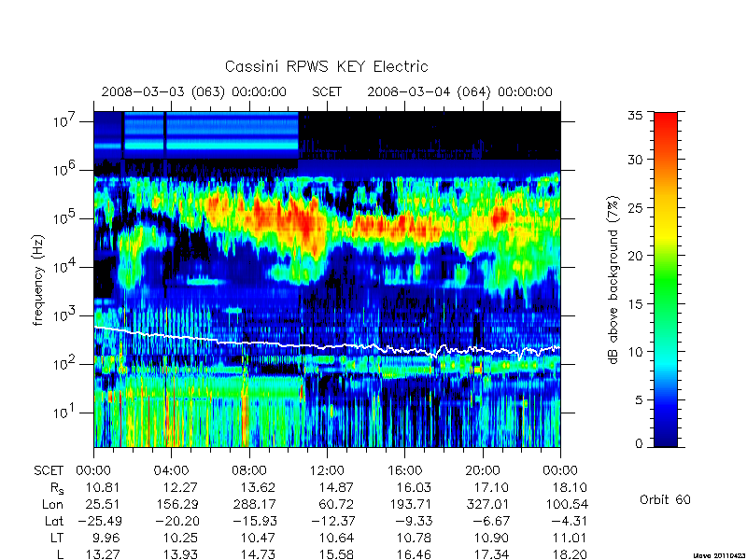This screenshot has height=560, width=747.
Task: Click the dark blue bottom of the color bar
Action: coord(666,436)
